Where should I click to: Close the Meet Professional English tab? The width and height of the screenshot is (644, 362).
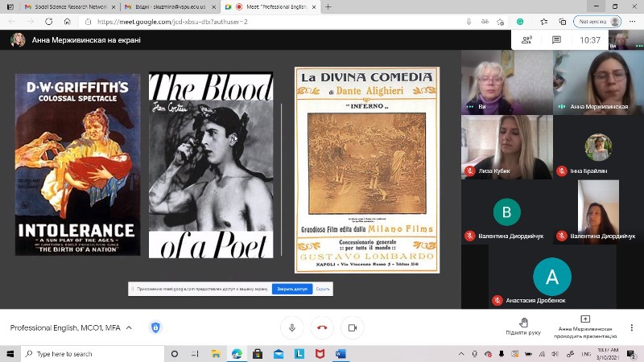click(314, 7)
